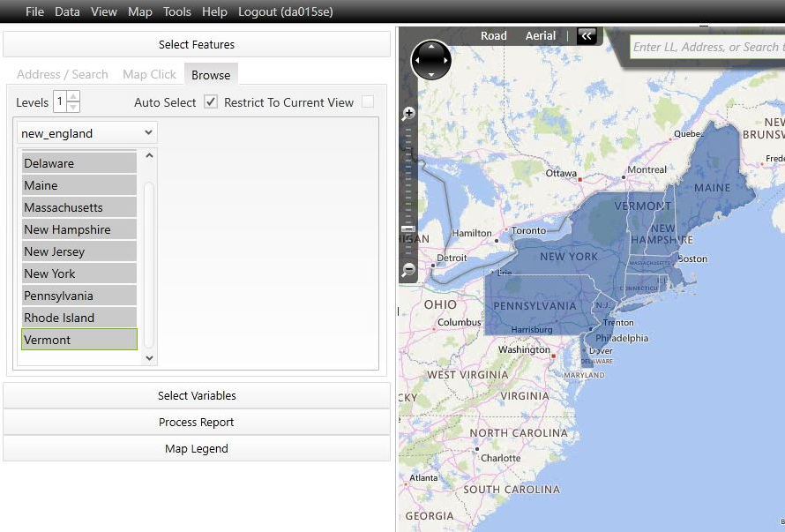The image size is (785, 532).
Task: Uncheck the Auto Select checkbox
Action: (210, 101)
